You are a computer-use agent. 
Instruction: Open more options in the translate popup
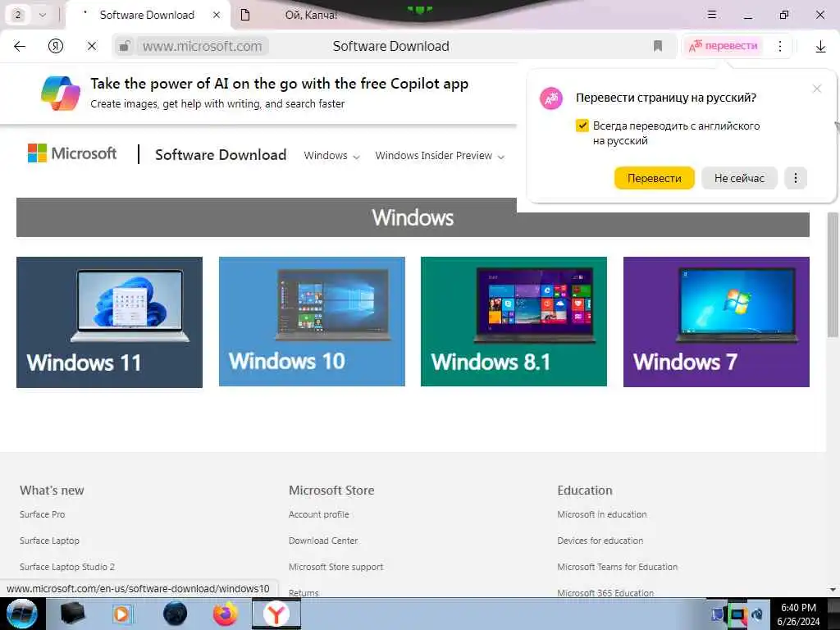click(796, 178)
